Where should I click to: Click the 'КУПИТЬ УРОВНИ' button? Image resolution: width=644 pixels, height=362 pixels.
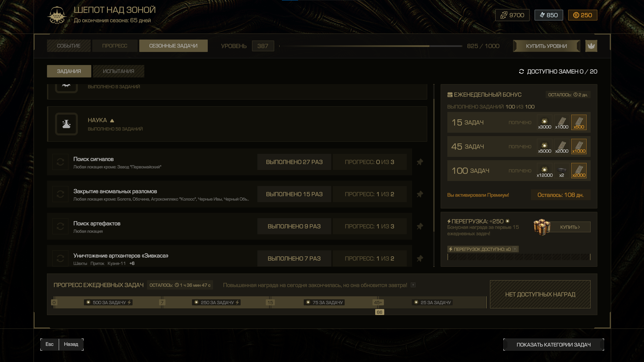pos(546,46)
